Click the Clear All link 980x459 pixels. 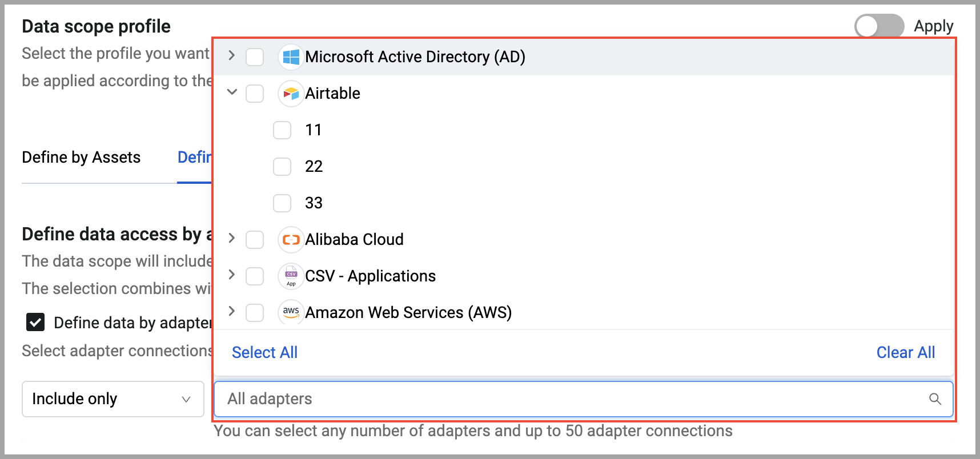tap(905, 353)
